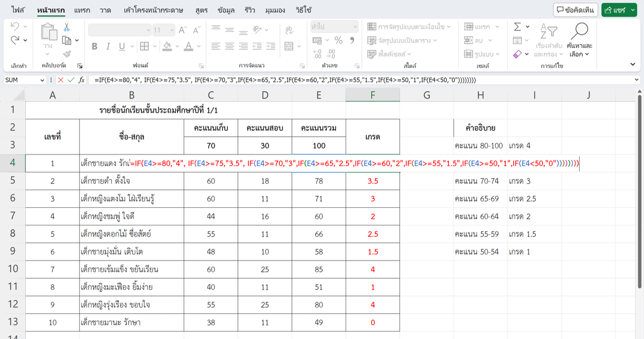Toggle Underline formatting
The image size is (644, 339).
click(122, 46)
